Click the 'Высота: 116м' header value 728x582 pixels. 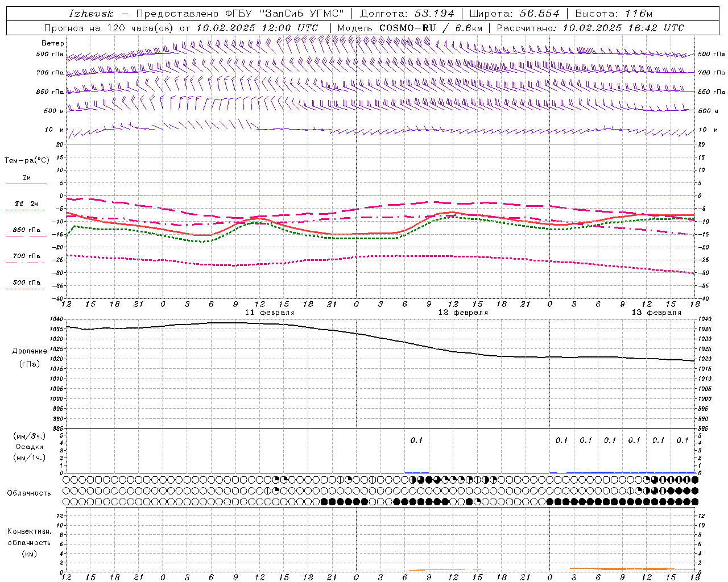pyautogui.click(x=614, y=14)
